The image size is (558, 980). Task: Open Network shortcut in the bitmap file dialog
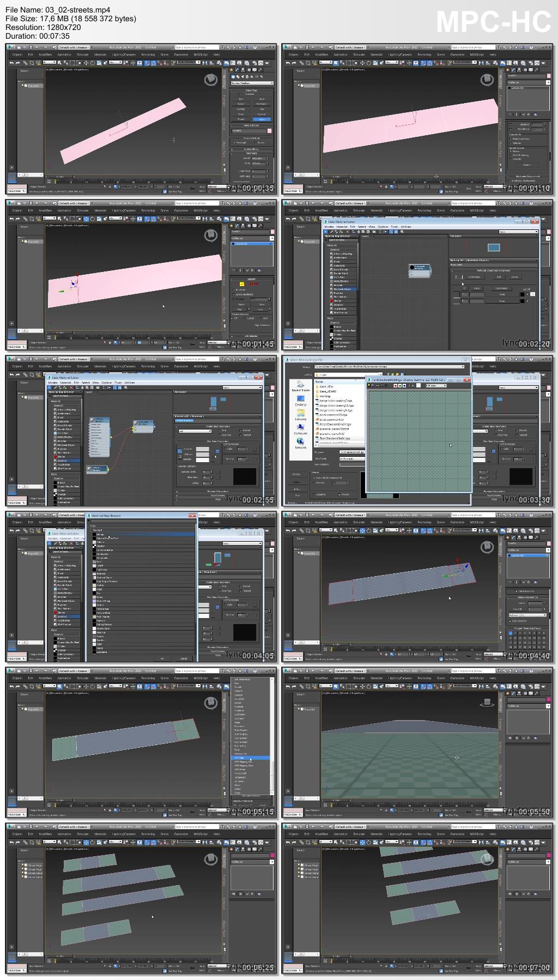point(300,443)
